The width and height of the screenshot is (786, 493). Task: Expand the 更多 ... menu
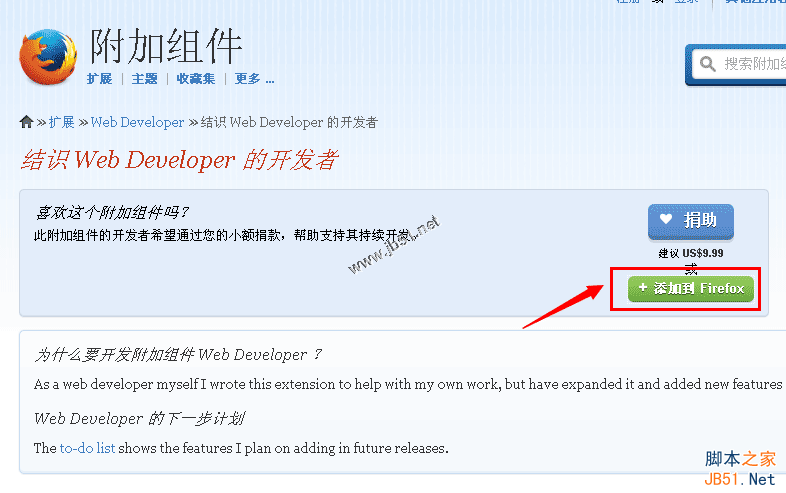255,79
